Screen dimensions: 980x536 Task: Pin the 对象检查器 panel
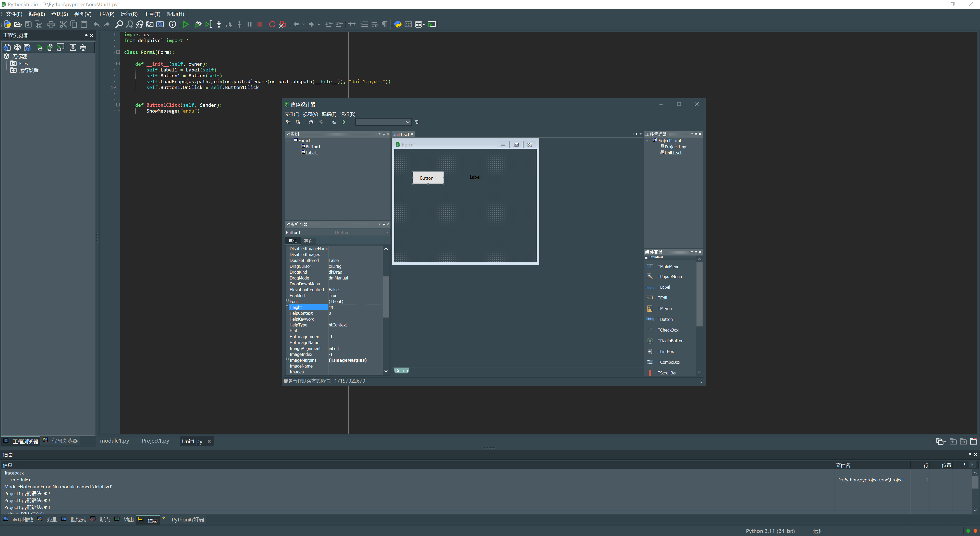(x=384, y=224)
